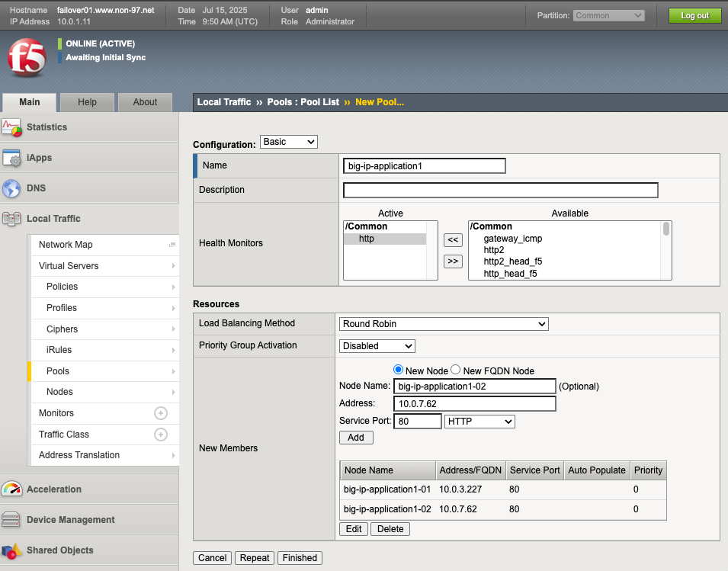728x571 pixels.
Task: Click the Node Name input field
Action: tap(474, 387)
